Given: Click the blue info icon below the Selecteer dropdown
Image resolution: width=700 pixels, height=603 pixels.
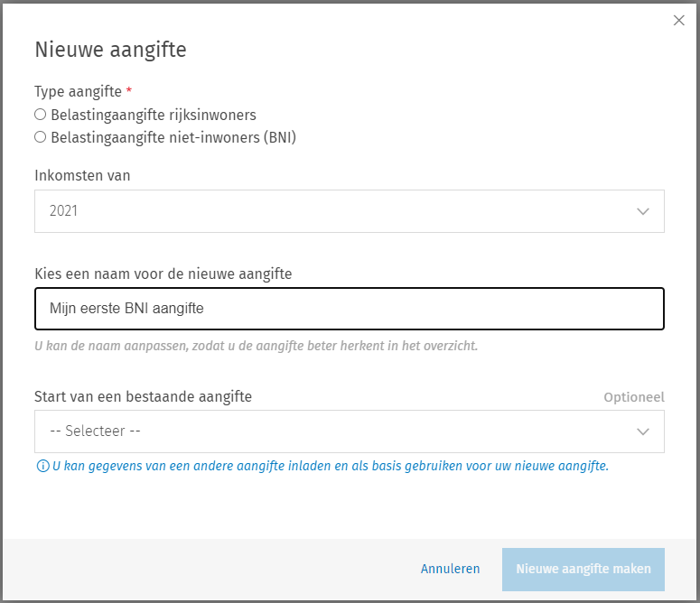Looking at the screenshot, I should 42,467.
